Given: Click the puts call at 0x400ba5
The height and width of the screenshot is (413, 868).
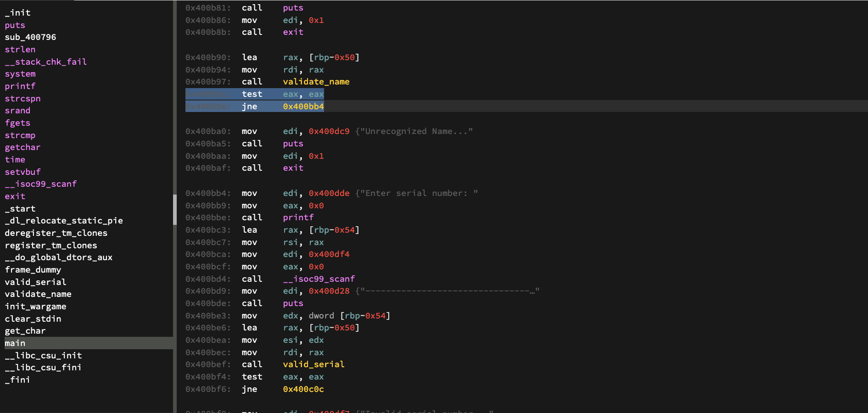Looking at the screenshot, I should (293, 144).
